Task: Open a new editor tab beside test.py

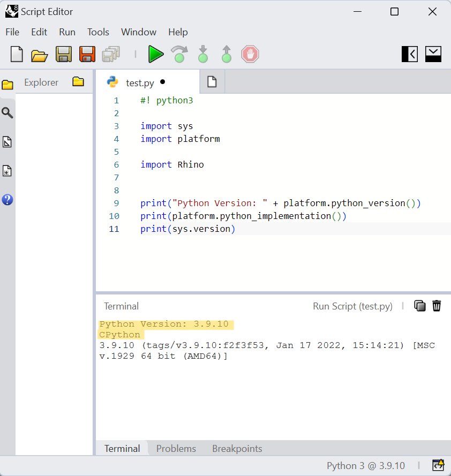Action: pos(212,82)
